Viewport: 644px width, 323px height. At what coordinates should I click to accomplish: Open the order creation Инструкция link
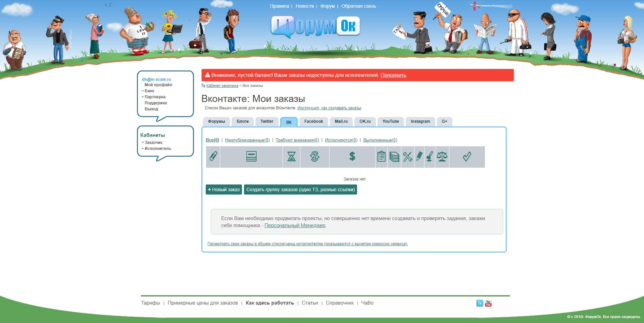coord(329,108)
